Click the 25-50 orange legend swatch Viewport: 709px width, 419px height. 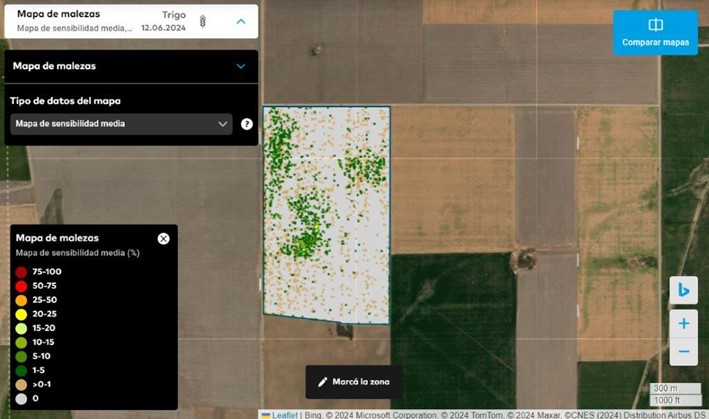point(21,300)
